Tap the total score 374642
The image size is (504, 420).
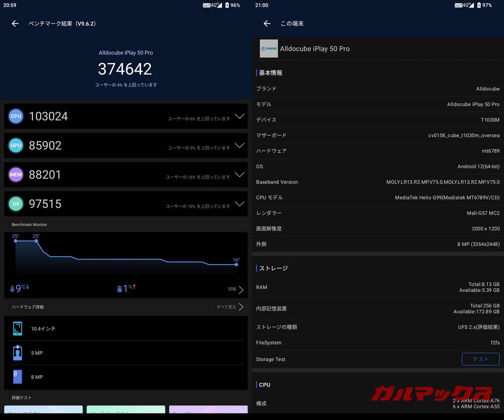(124, 69)
